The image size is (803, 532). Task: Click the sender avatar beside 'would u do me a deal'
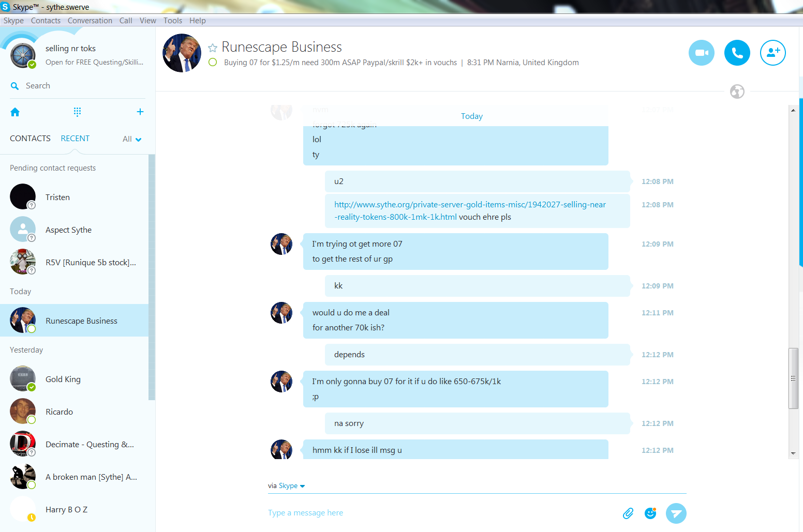tap(281, 313)
